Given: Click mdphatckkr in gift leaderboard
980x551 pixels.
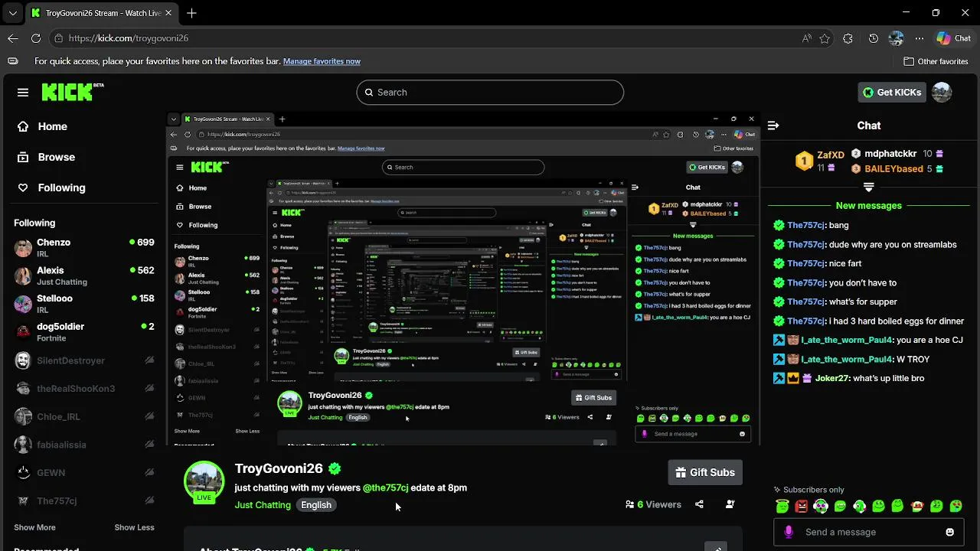Looking at the screenshot, I should 890,154.
